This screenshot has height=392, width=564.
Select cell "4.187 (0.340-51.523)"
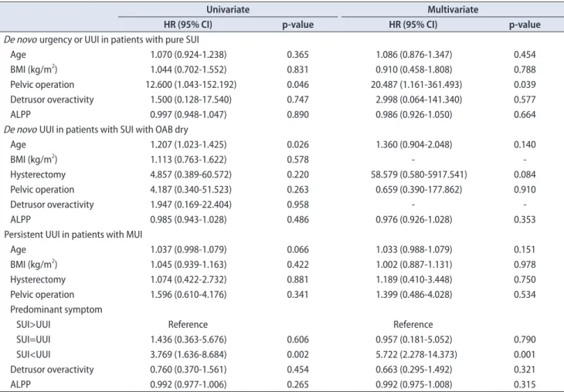(191, 189)
